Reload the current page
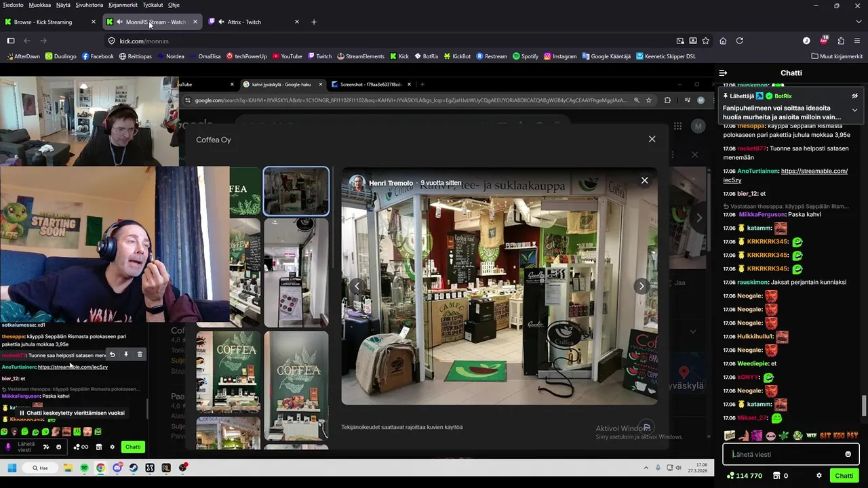Screen dimensions: 868x488 740,41
